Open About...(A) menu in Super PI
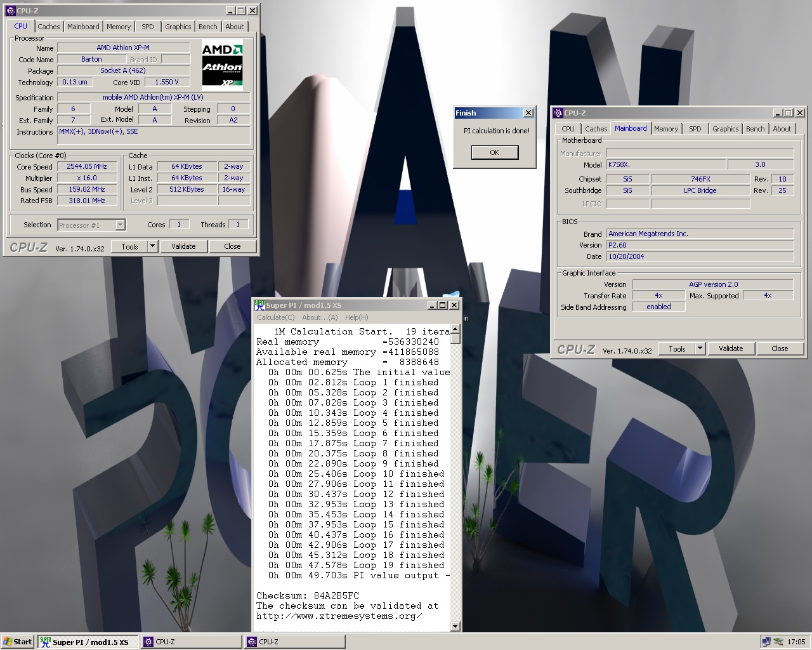Screen dimensions: 812x650 [320, 317]
